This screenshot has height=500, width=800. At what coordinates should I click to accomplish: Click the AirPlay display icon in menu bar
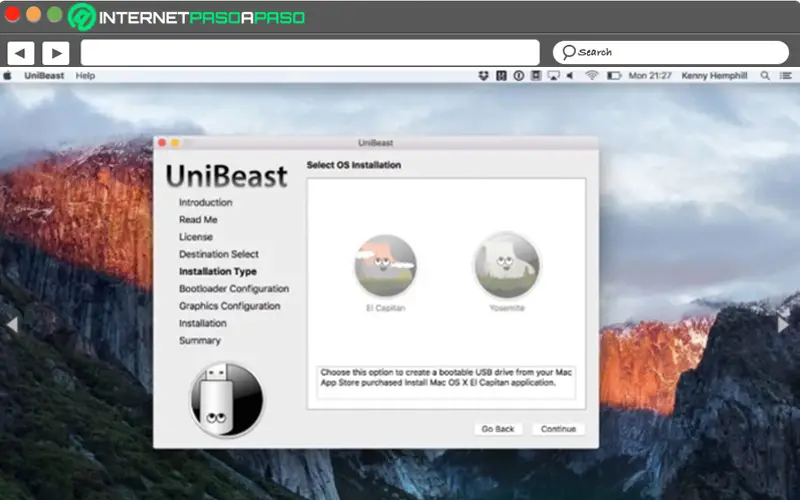pyautogui.click(x=553, y=76)
